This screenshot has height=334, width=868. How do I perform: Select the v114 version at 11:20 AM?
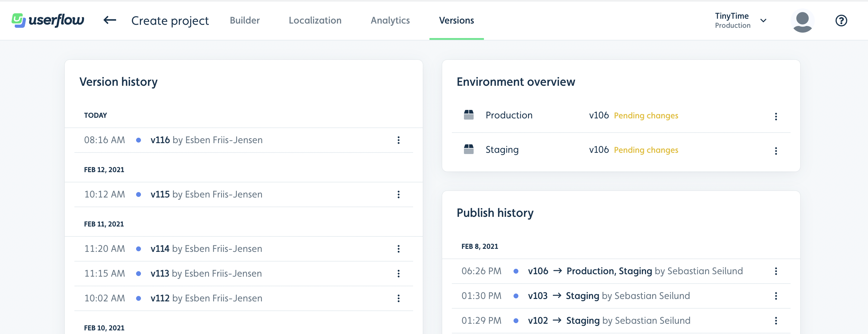point(244,249)
